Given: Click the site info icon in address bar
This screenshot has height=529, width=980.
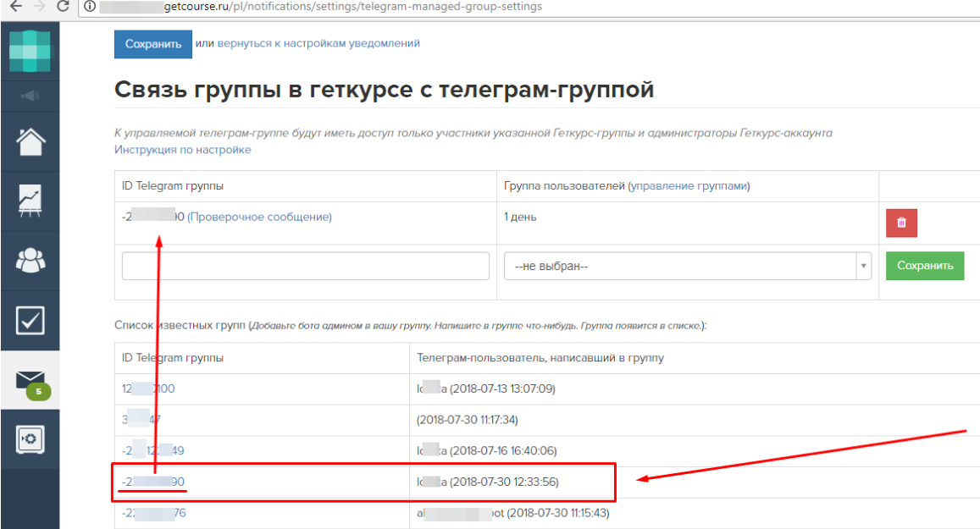Looking at the screenshot, I should pos(90,6).
